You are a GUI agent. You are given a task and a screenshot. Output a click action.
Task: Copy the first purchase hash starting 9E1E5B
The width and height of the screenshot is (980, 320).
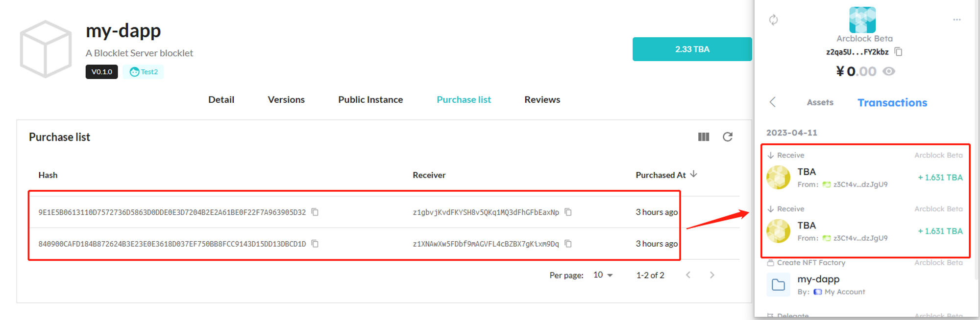[315, 212]
